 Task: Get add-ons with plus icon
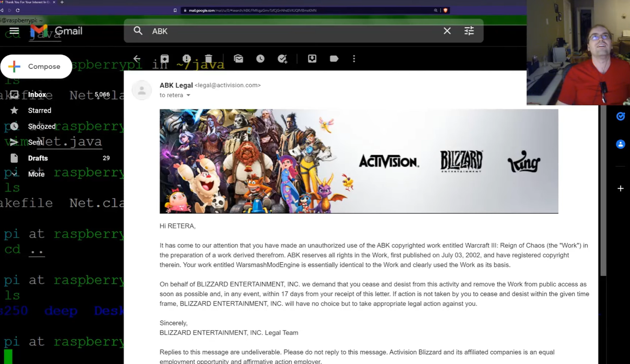[621, 188]
